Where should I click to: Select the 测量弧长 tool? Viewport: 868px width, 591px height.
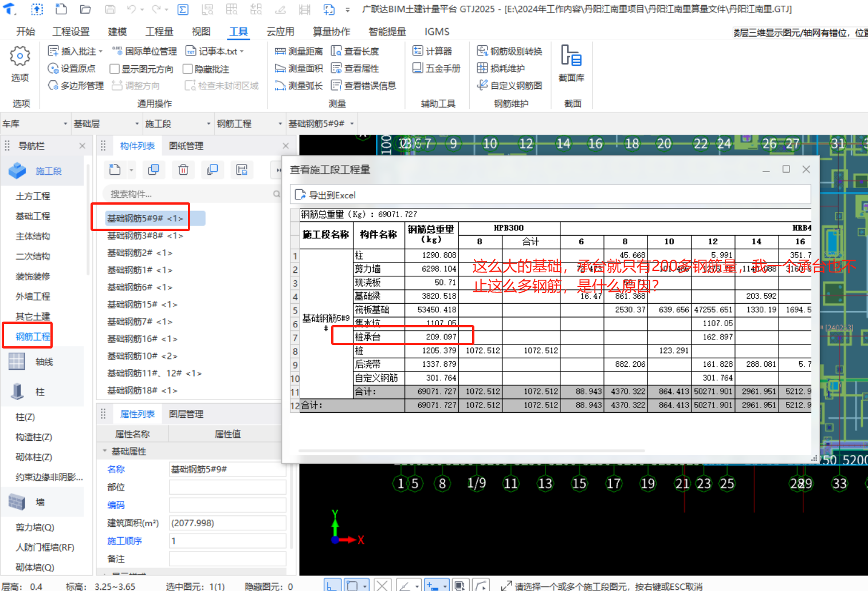(x=299, y=85)
